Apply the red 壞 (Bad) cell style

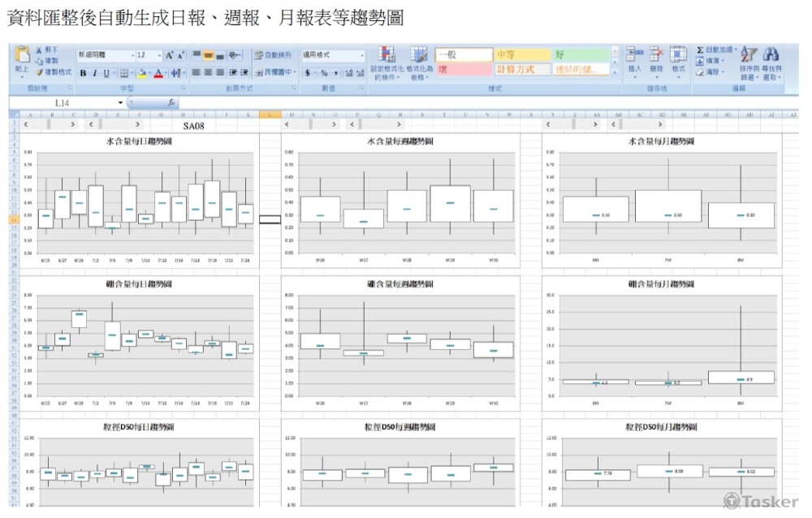pos(463,70)
